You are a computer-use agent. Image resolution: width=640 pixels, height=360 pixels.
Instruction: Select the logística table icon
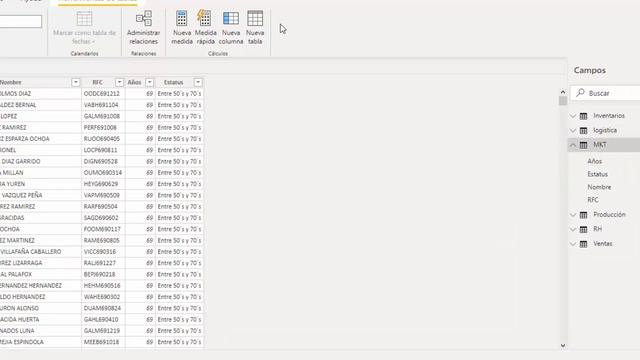[584, 131]
